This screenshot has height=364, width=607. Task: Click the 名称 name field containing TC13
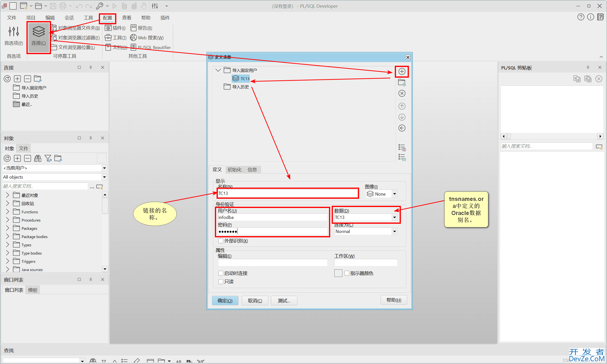[x=287, y=193]
